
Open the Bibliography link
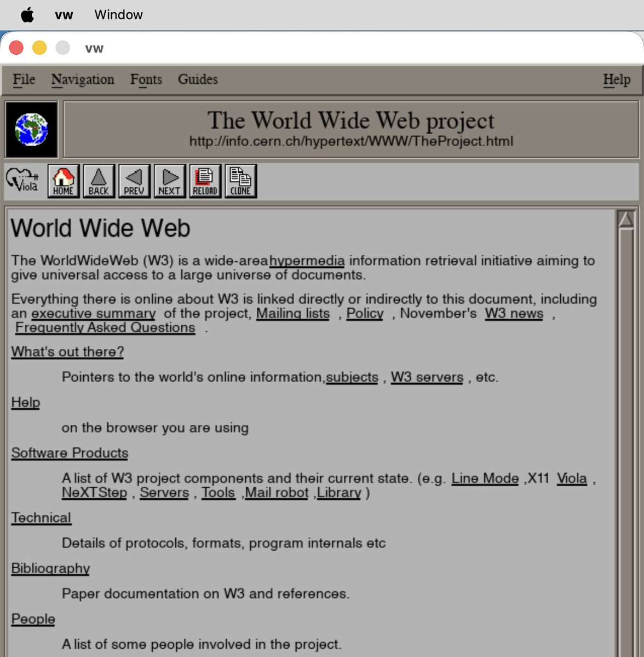pos(50,568)
